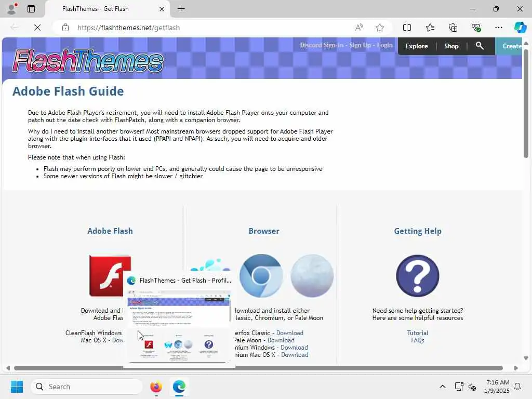Open the muted volume tray icon
This screenshot has width=532, height=399.
tap(472, 387)
